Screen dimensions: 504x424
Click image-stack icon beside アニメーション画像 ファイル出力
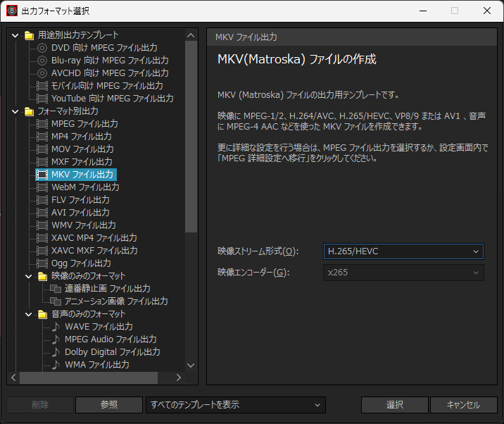56,301
